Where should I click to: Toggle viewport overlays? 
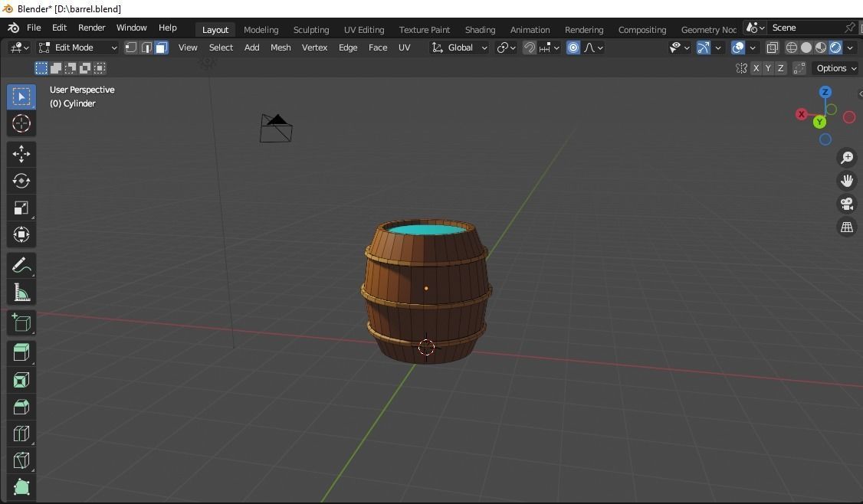737,47
